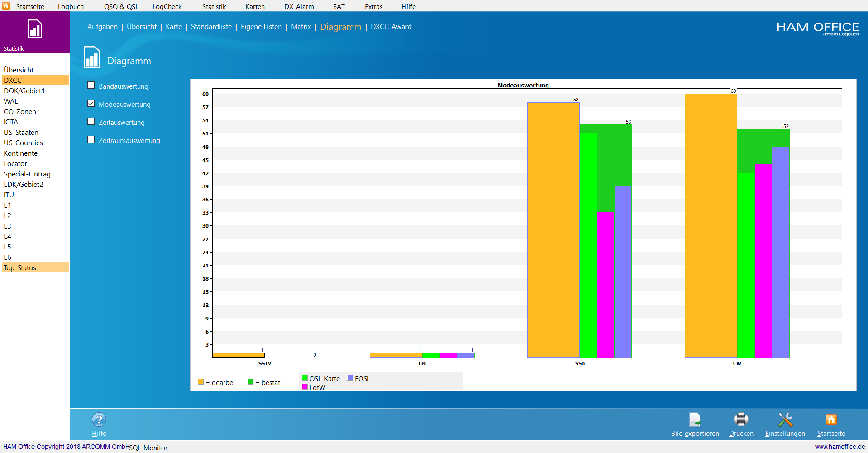Enable the Bandauswertung checkbox
Viewport: 868px width, 453px height.
(x=91, y=85)
